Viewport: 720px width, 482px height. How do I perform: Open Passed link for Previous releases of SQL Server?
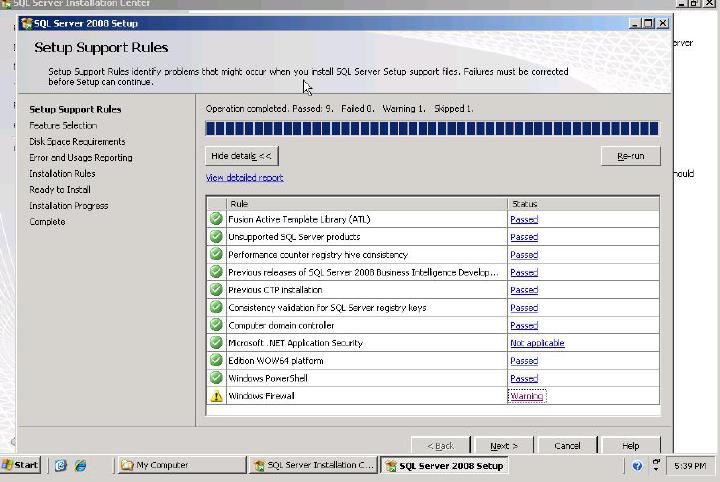(x=524, y=272)
